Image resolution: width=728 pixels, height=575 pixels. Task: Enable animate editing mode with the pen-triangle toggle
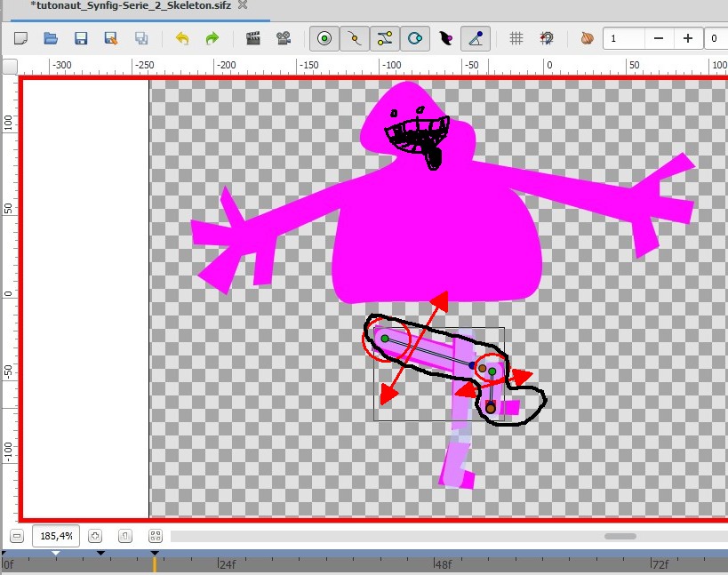476,38
